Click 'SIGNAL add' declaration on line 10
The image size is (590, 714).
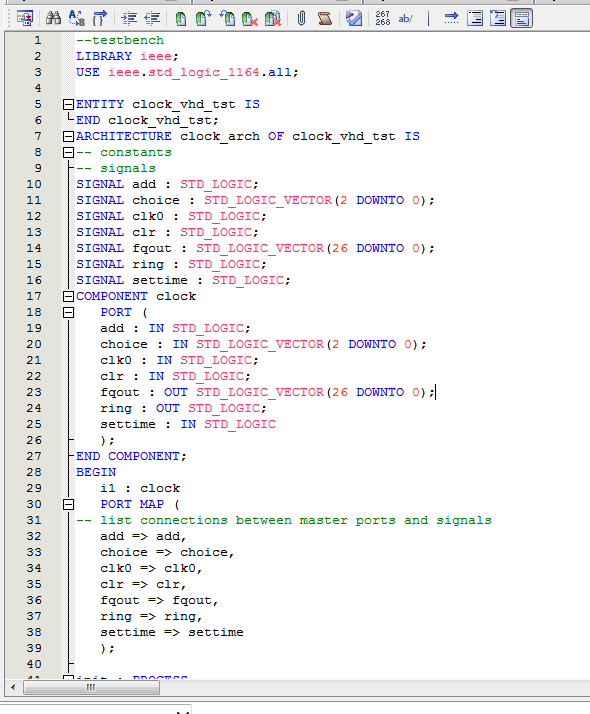(167, 184)
